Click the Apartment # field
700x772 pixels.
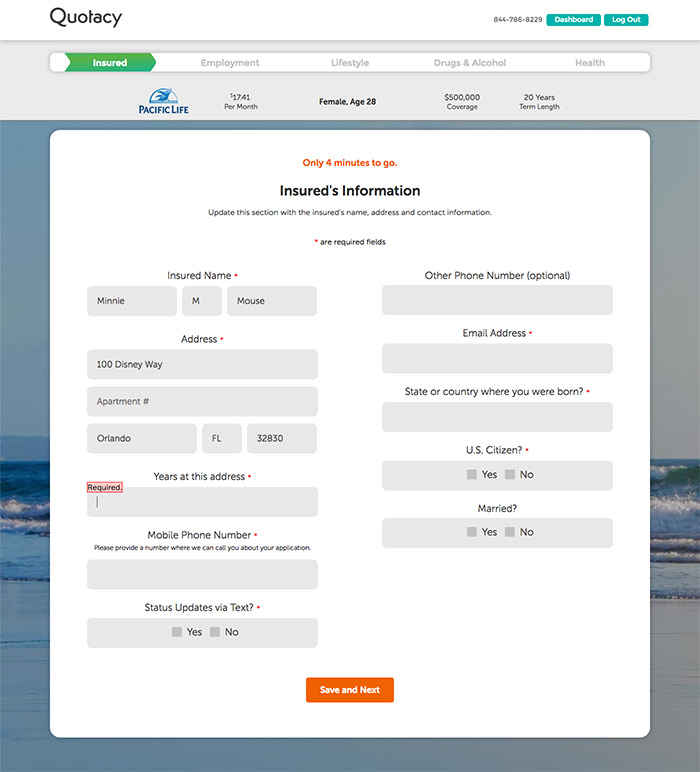pos(202,401)
